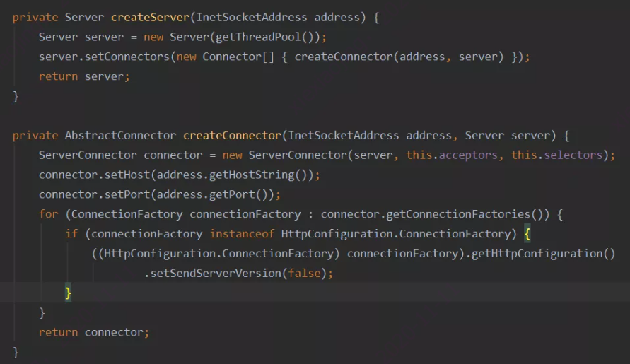Click the 'if' keyword
The height and width of the screenshot is (364, 630).
[x=71, y=234]
